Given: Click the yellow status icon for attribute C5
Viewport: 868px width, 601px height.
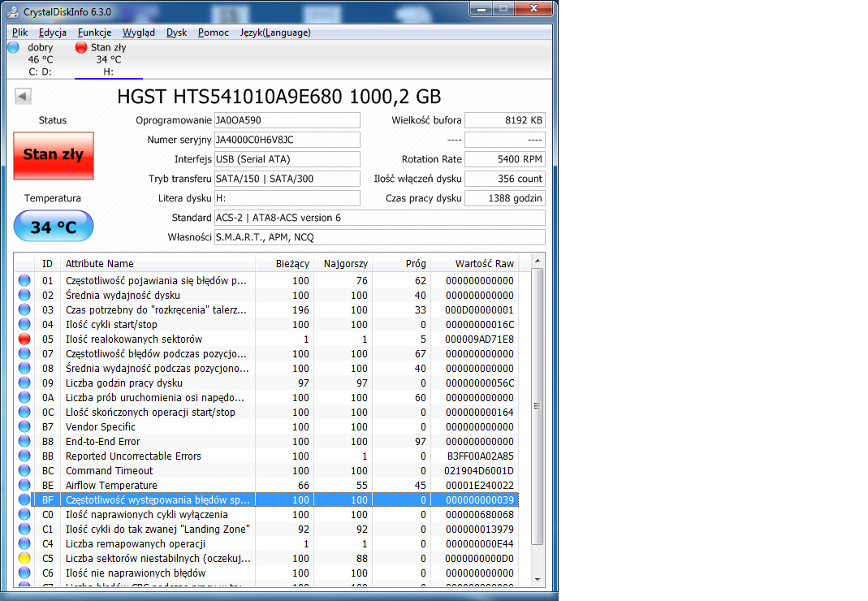Looking at the screenshot, I should [x=24, y=558].
